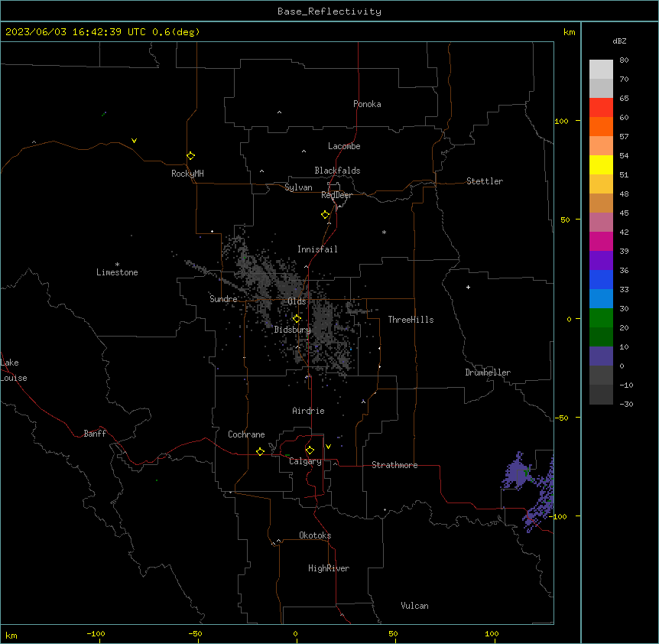Image resolution: width=659 pixels, height=644 pixels.
Task: Click the Sylvan label on the map
Action: click(x=298, y=187)
